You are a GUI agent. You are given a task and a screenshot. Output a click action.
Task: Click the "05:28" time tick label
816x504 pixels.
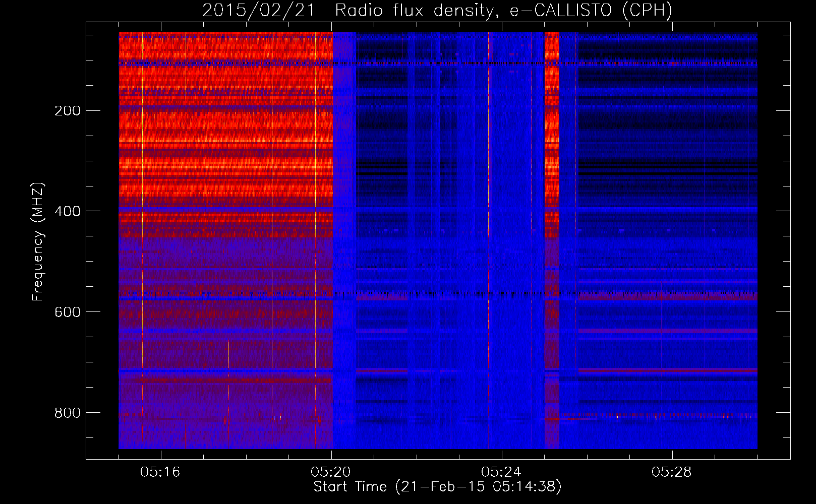(672, 472)
